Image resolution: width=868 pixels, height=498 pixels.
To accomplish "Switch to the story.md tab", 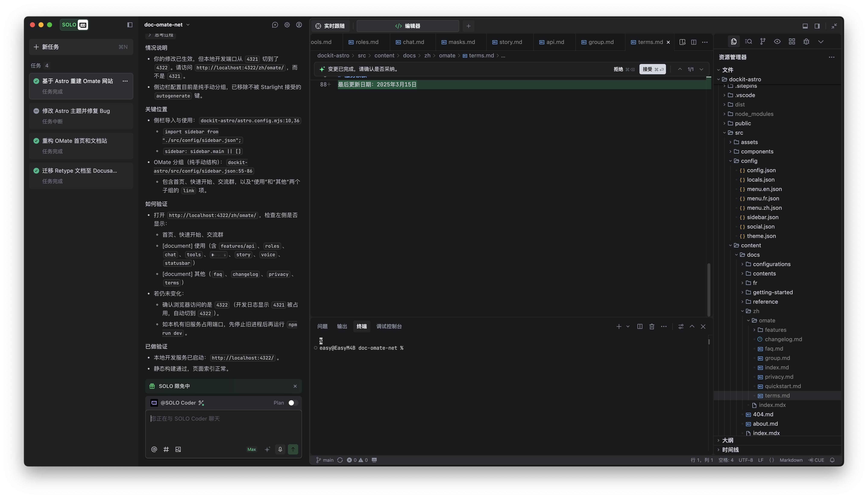I will pyautogui.click(x=510, y=42).
